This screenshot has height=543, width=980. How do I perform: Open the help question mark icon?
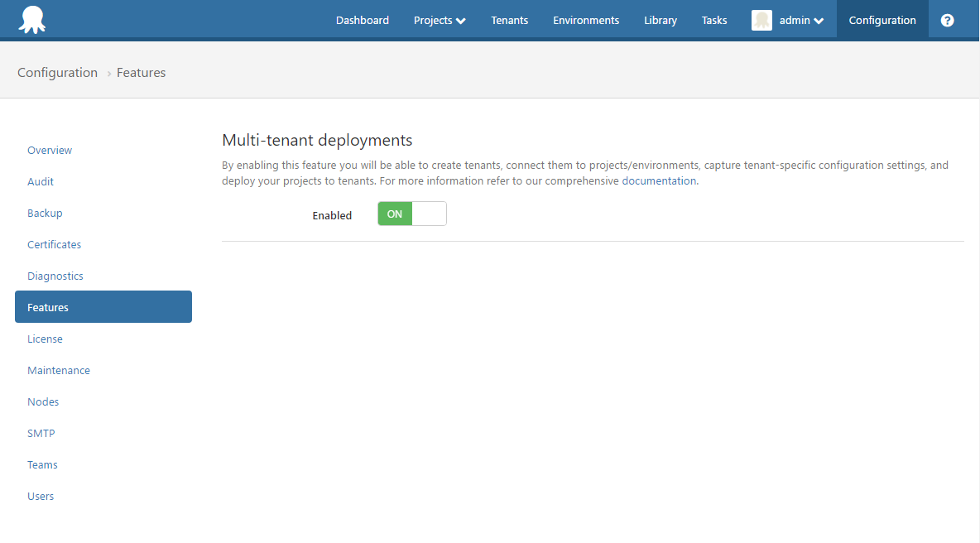click(947, 20)
